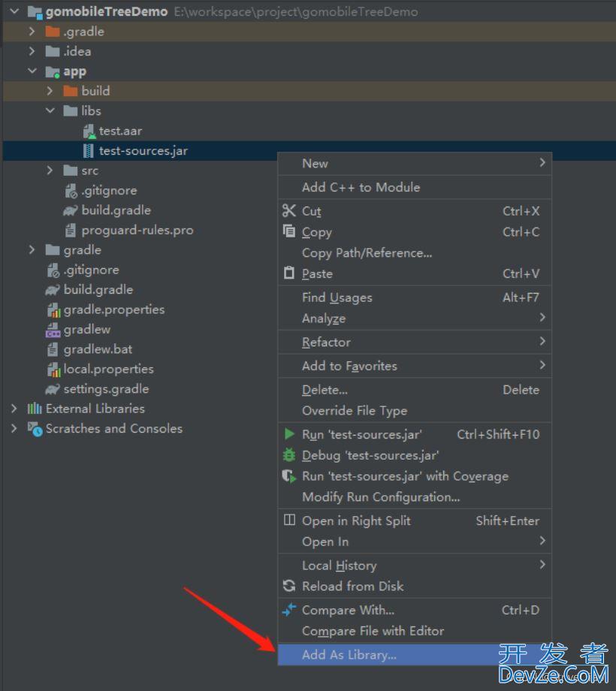Expand the .gradle folder

(x=32, y=32)
